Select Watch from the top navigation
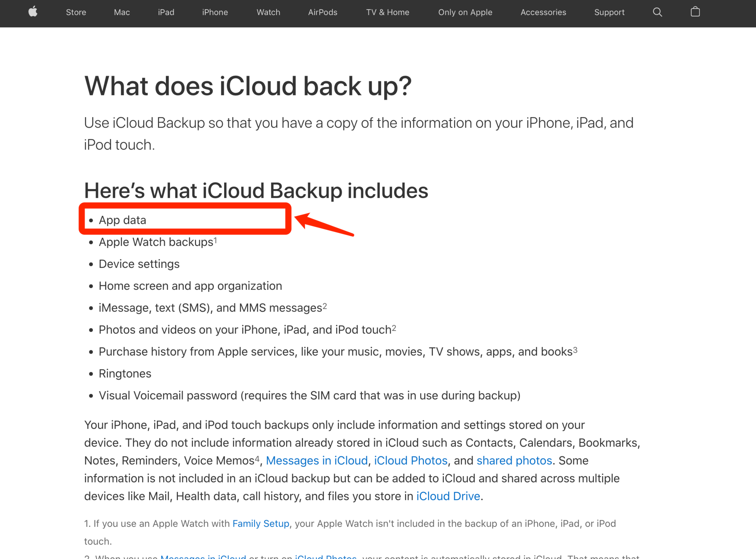 coord(268,12)
